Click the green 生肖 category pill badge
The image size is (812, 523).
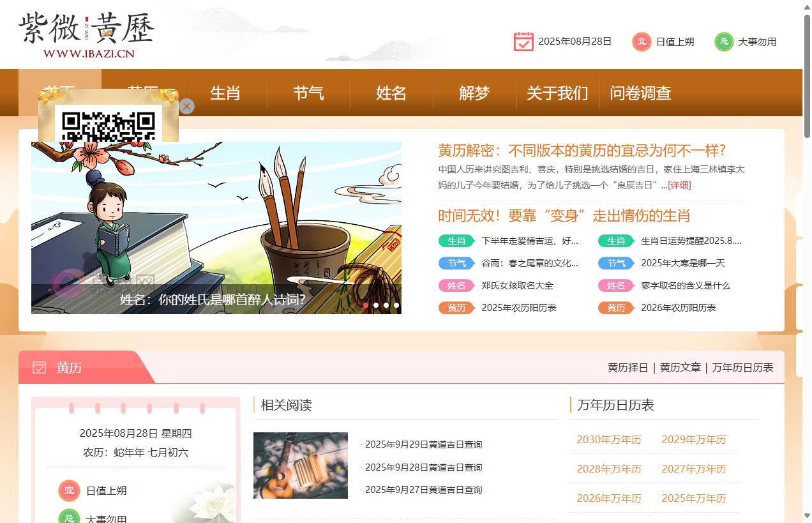pyautogui.click(x=456, y=241)
